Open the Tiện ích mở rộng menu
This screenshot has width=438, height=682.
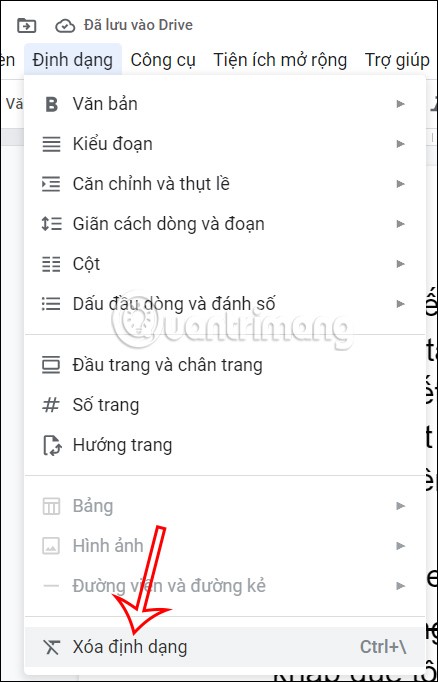click(x=280, y=60)
